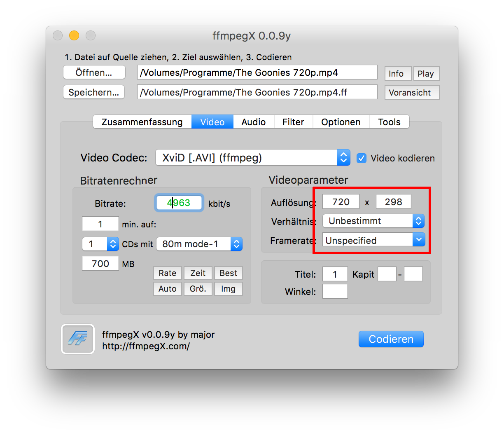Click the Img button
504x435 pixels.
tap(229, 289)
